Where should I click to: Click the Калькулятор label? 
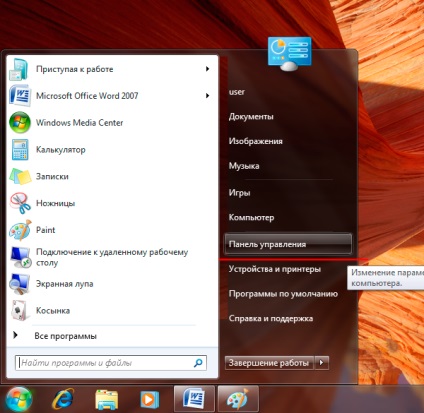61,150
